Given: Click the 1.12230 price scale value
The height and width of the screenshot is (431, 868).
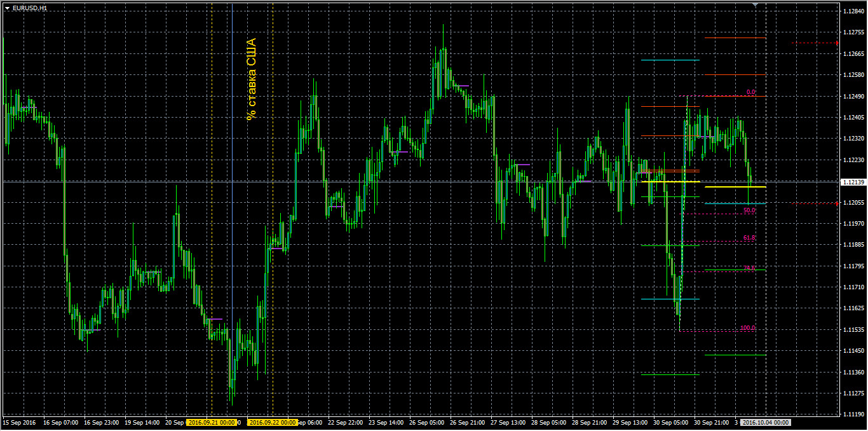Looking at the screenshot, I should click(x=853, y=160).
